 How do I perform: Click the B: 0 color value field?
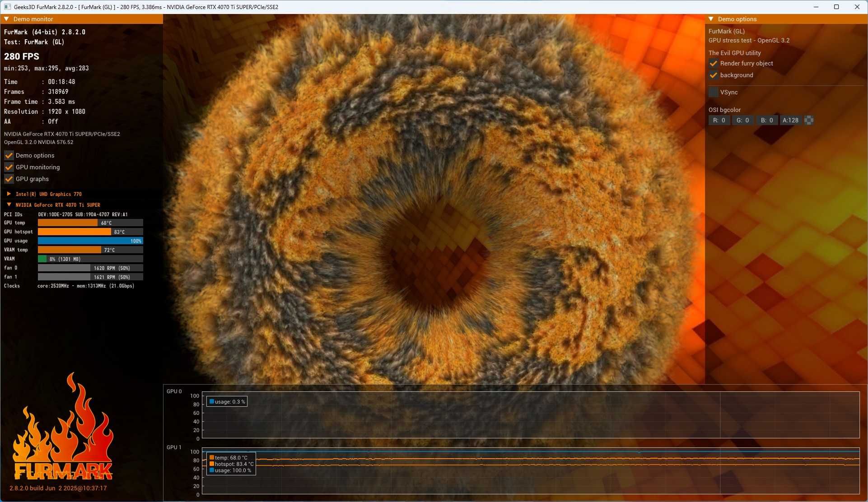[x=767, y=120]
